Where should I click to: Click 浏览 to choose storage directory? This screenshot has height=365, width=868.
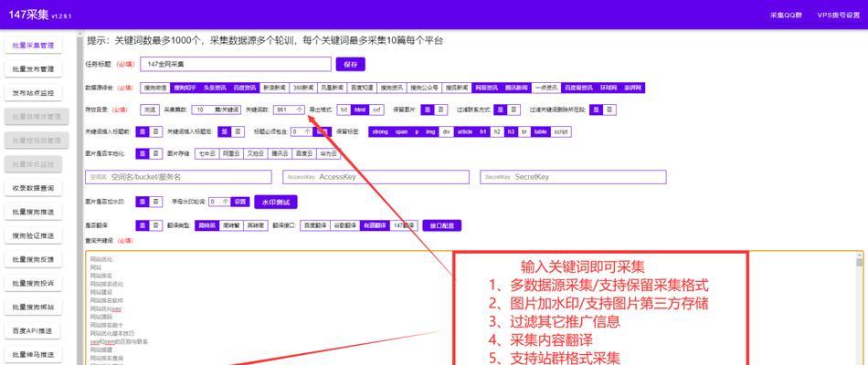coord(150,110)
